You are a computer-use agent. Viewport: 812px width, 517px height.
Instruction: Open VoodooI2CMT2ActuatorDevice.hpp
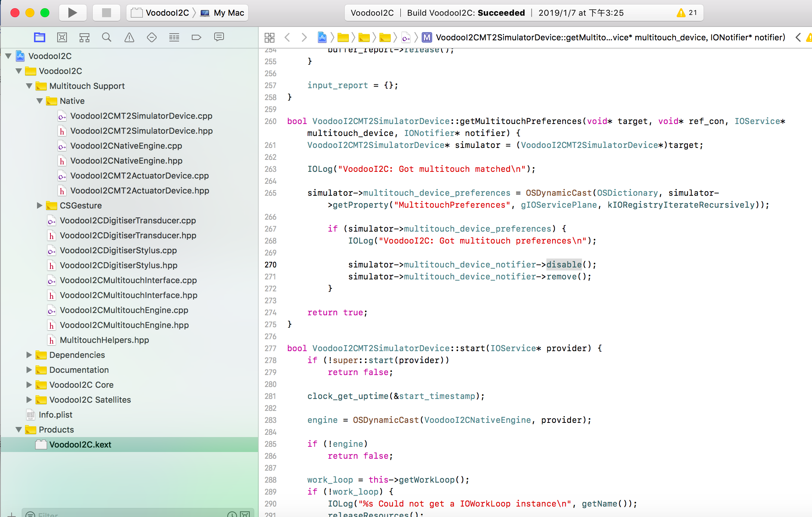point(140,191)
